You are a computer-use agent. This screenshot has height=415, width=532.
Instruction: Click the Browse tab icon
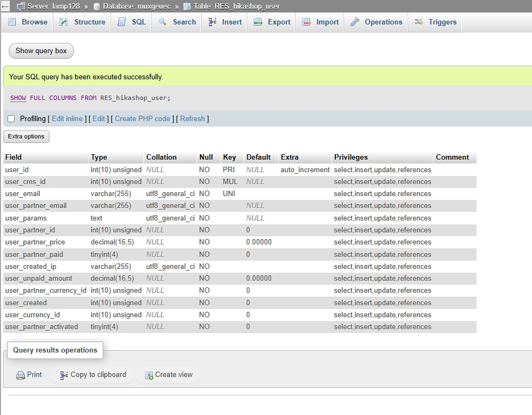pyautogui.click(x=11, y=22)
